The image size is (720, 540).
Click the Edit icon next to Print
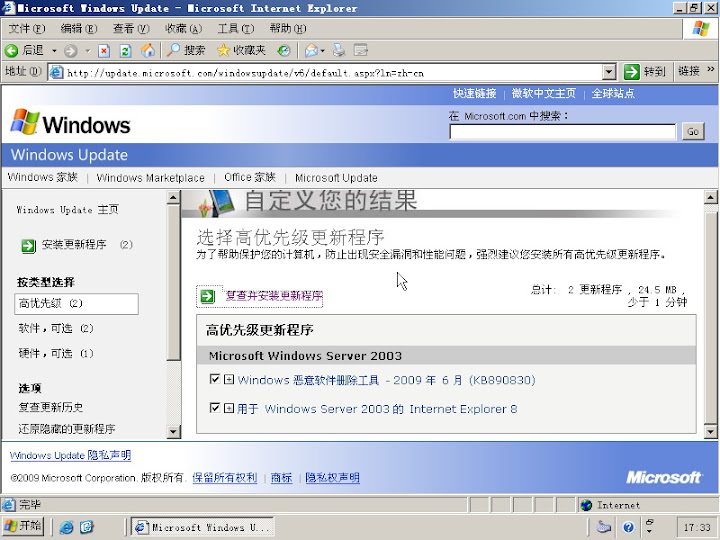click(x=361, y=50)
